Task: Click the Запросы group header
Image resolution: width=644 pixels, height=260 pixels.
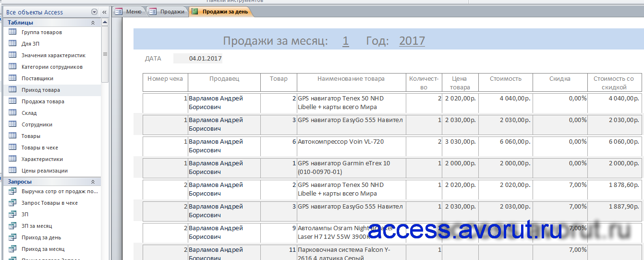Action: [x=52, y=182]
